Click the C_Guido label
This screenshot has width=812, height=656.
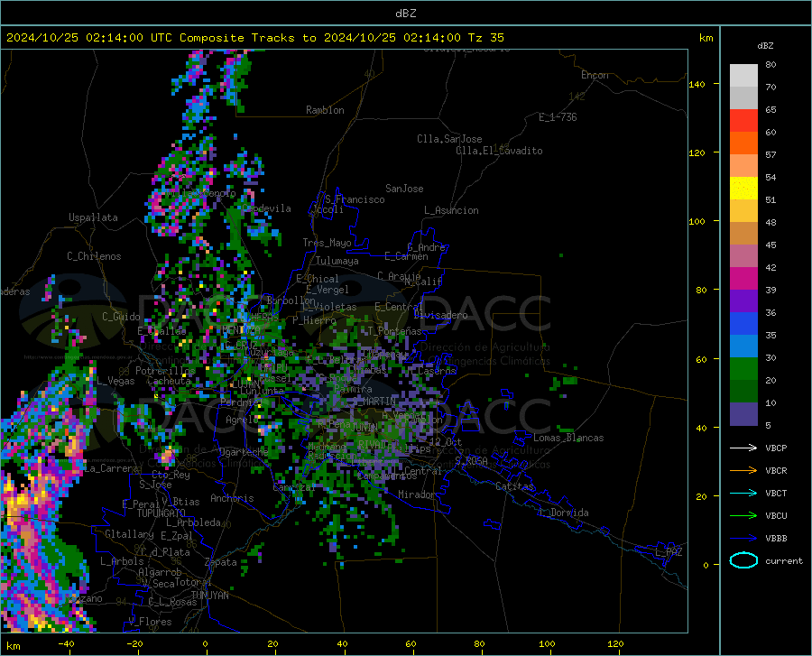121,317
